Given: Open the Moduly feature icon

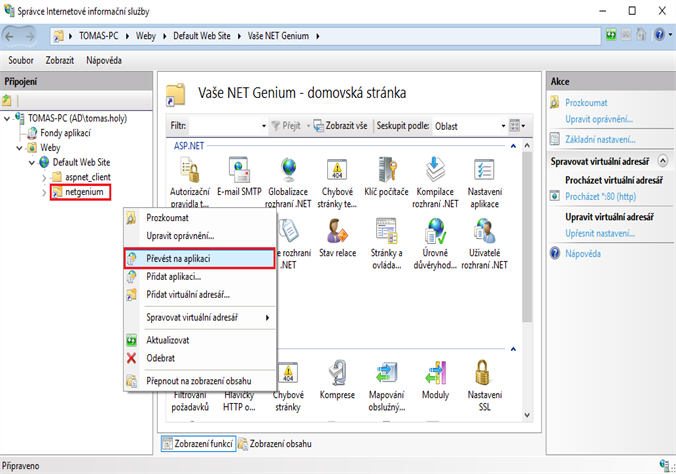Looking at the screenshot, I should point(435,374).
